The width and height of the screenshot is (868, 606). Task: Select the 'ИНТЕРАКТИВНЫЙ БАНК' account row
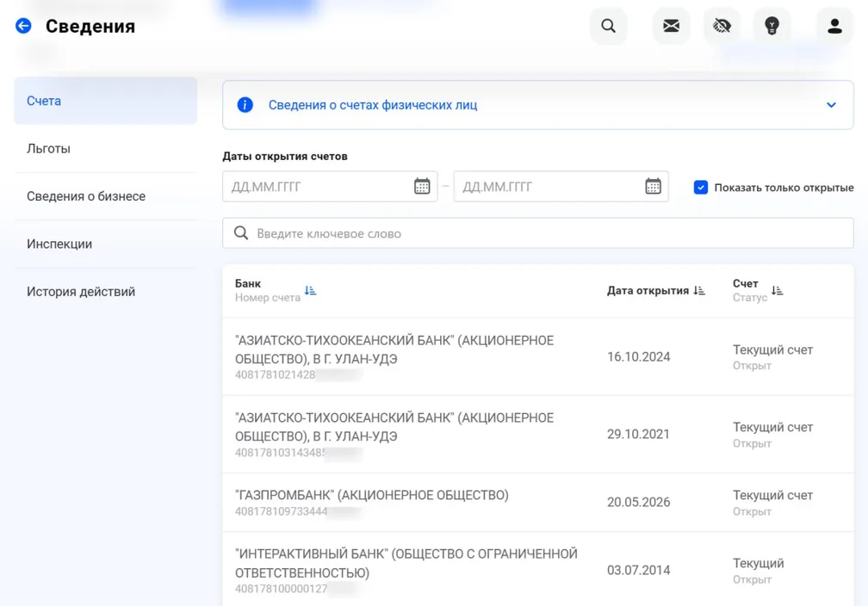click(x=538, y=570)
